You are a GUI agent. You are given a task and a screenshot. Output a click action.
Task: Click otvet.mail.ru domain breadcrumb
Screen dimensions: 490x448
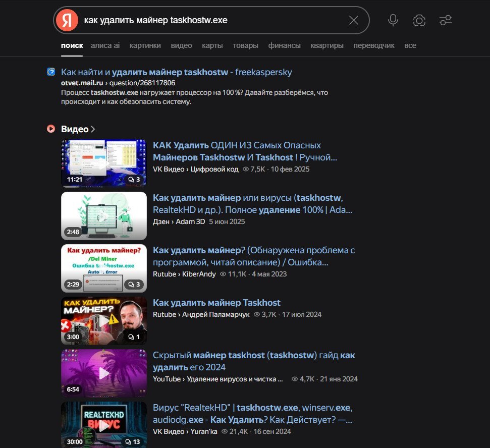pos(82,83)
